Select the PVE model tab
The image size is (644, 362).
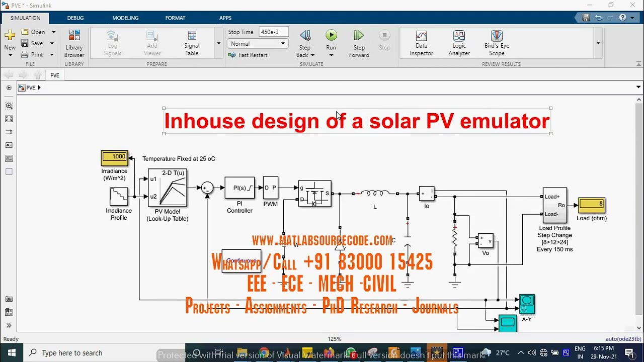(x=55, y=75)
